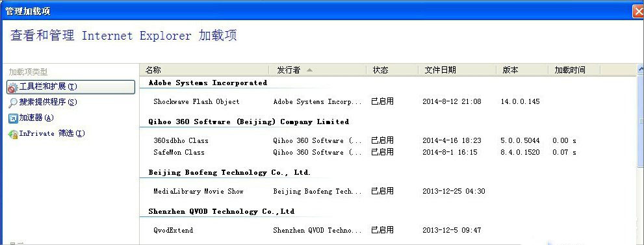Screen dimensions: 644x245
Task: Click Adobe Systems Incorporated group header
Action: tap(208, 83)
